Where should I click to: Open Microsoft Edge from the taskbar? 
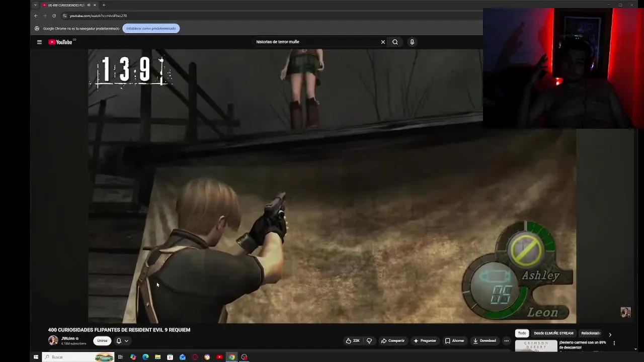pyautogui.click(x=145, y=357)
